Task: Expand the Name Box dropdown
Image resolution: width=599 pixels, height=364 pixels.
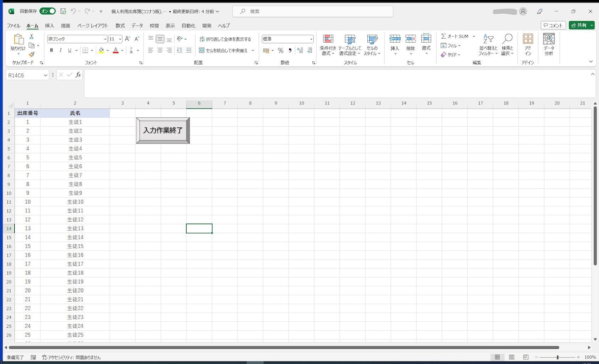Action: (46, 75)
